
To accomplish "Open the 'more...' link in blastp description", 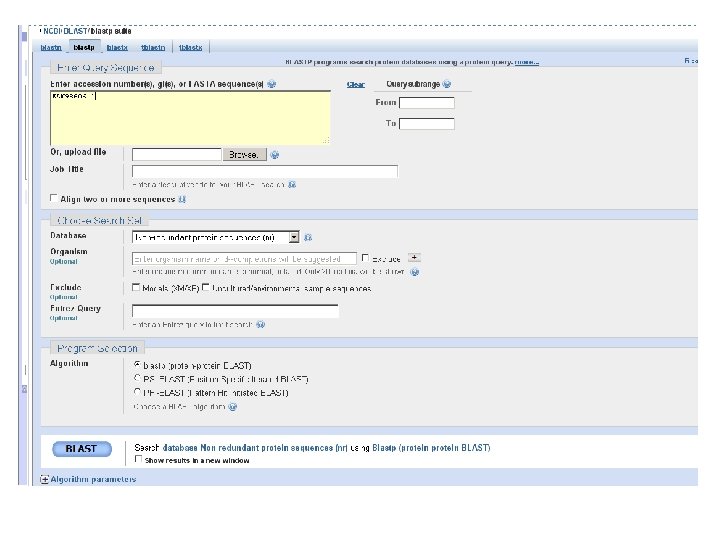I will [527, 62].
